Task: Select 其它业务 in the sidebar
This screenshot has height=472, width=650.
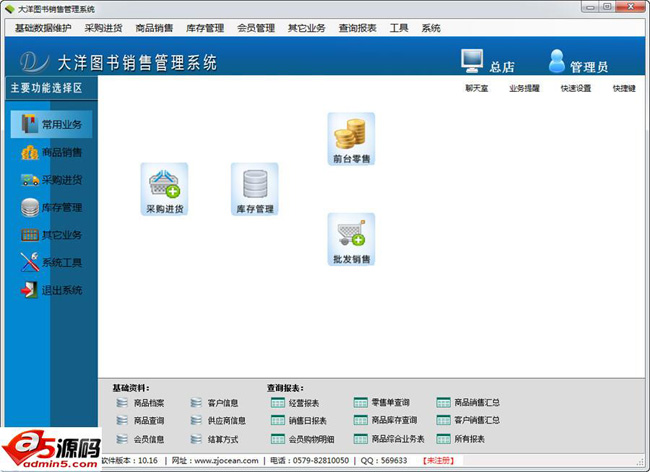Action: [x=51, y=235]
